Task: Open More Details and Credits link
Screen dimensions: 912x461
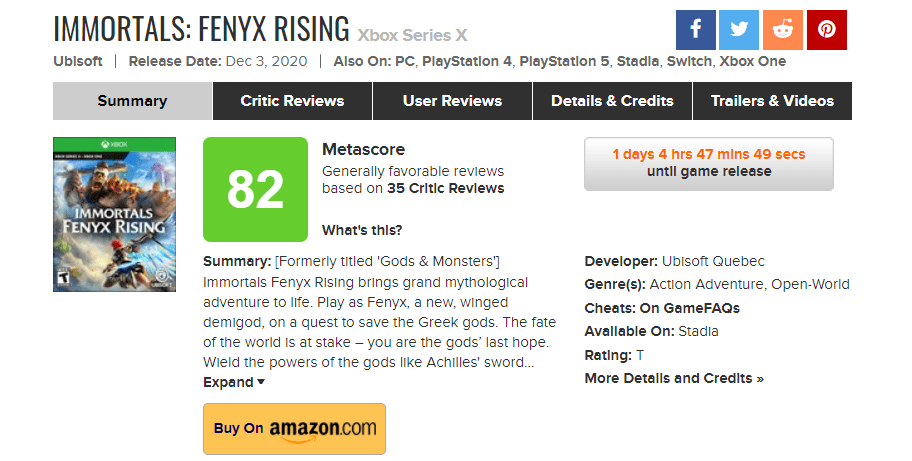Action: [x=674, y=378]
